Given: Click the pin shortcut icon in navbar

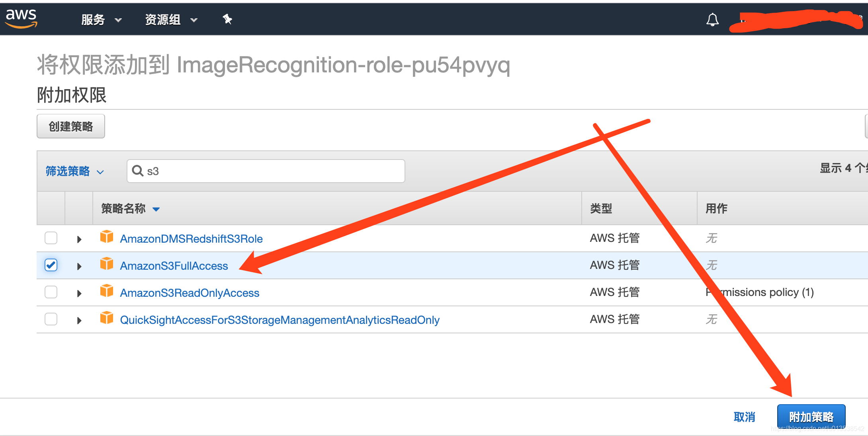Looking at the screenshot, I should [x=227, y=19].
